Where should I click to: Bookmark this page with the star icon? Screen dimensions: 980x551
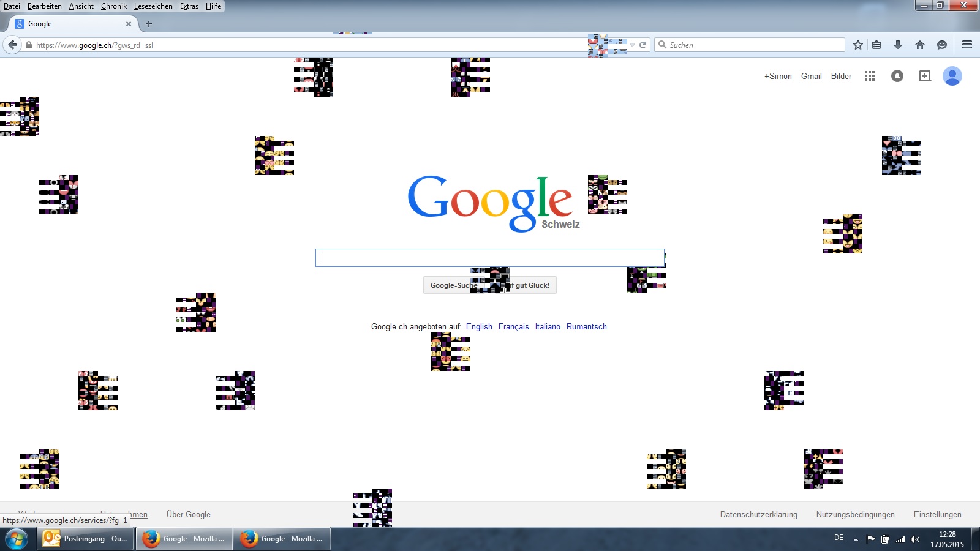coord(858,45)
